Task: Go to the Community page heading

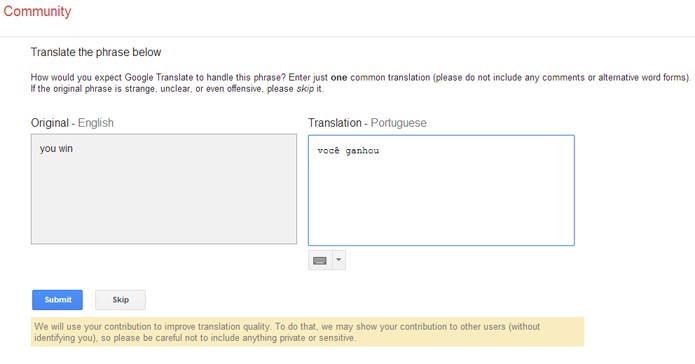Action: tap(37, 11)
